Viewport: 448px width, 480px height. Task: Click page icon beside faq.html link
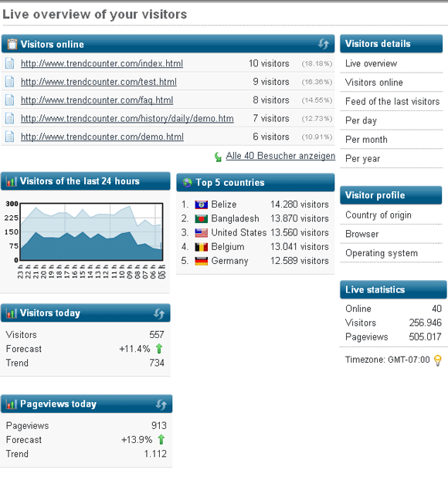pos(9,100)
